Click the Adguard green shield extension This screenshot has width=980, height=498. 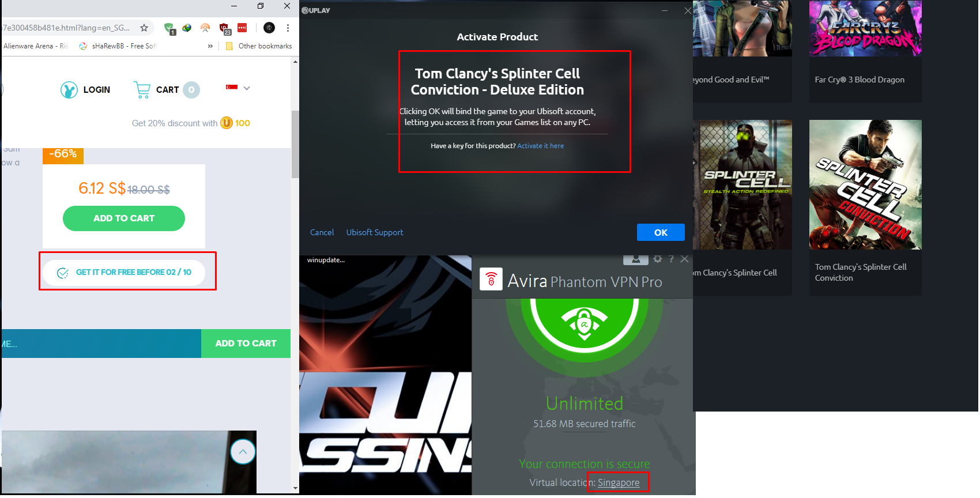(x=169, y=28)
